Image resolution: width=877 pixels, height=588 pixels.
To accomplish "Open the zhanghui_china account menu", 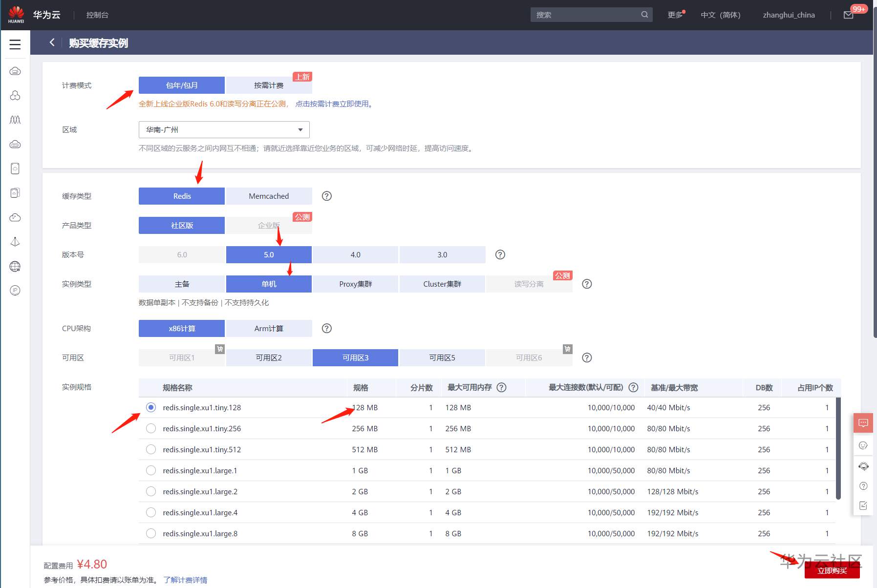I will [x=789, y=15].
